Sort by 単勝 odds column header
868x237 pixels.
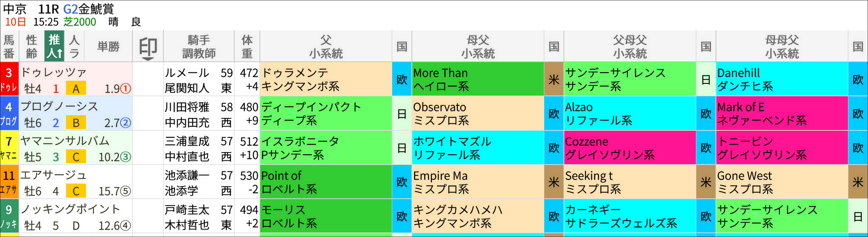point(108,46)
